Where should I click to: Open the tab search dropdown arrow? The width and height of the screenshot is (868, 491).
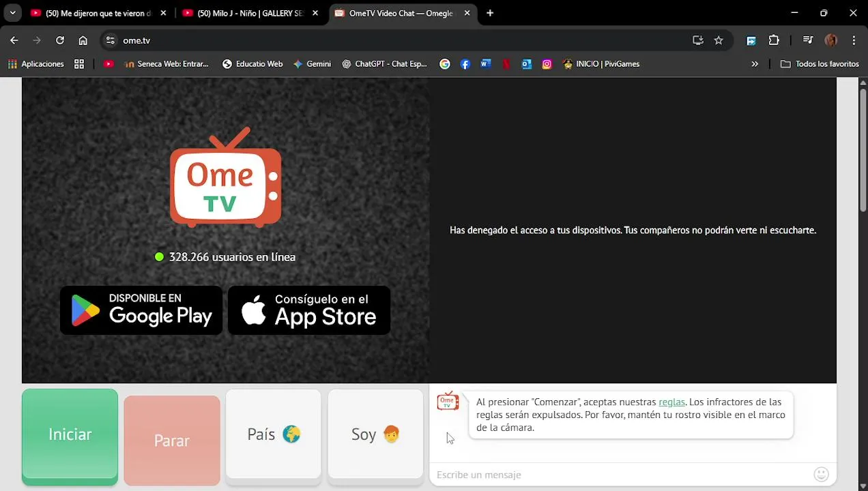coord(12,13)
